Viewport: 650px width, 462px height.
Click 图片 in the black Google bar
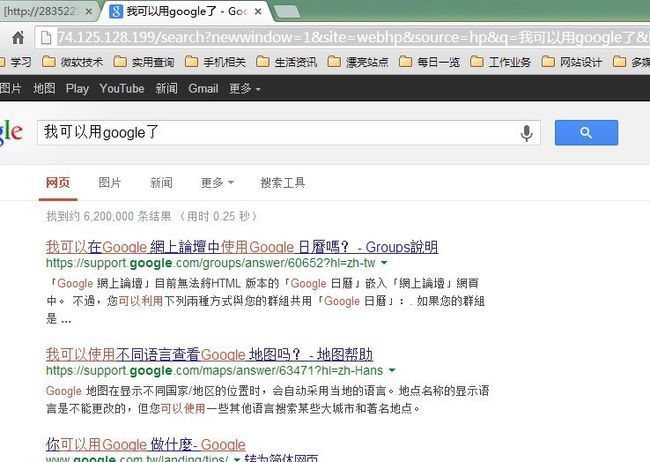[x=10, y=88]
